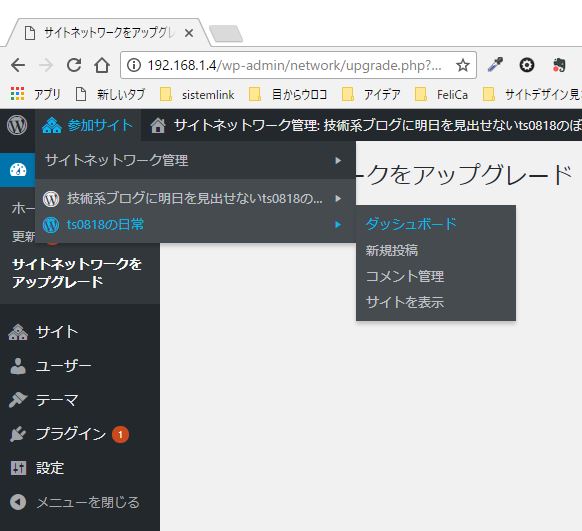Expand the ts0818の日常 submenu arrow
The height and width of the screenshot is (531, 582).
tap(338, 225)
